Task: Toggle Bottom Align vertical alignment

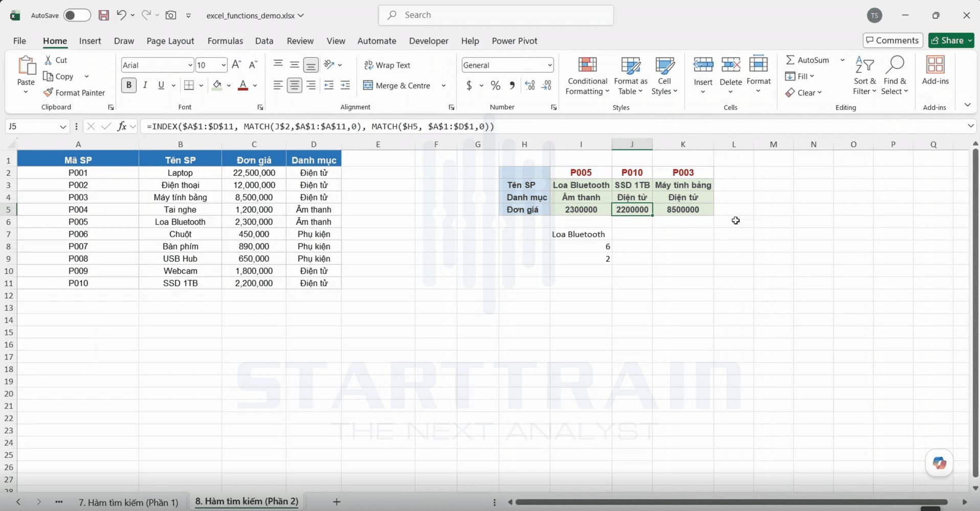Action: coord(310,65)
